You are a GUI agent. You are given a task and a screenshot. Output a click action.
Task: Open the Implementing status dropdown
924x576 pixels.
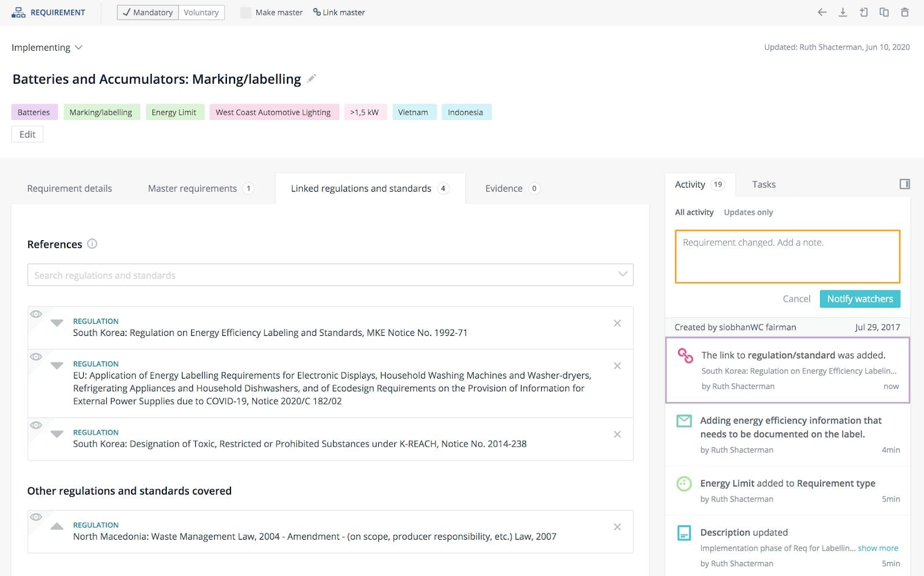pos(47,47)
